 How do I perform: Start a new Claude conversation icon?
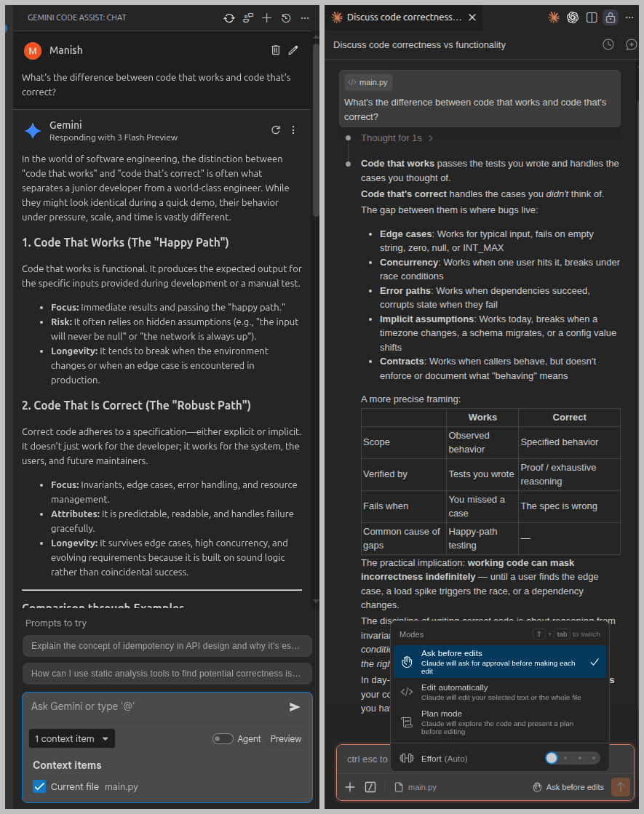pos(631,44)
